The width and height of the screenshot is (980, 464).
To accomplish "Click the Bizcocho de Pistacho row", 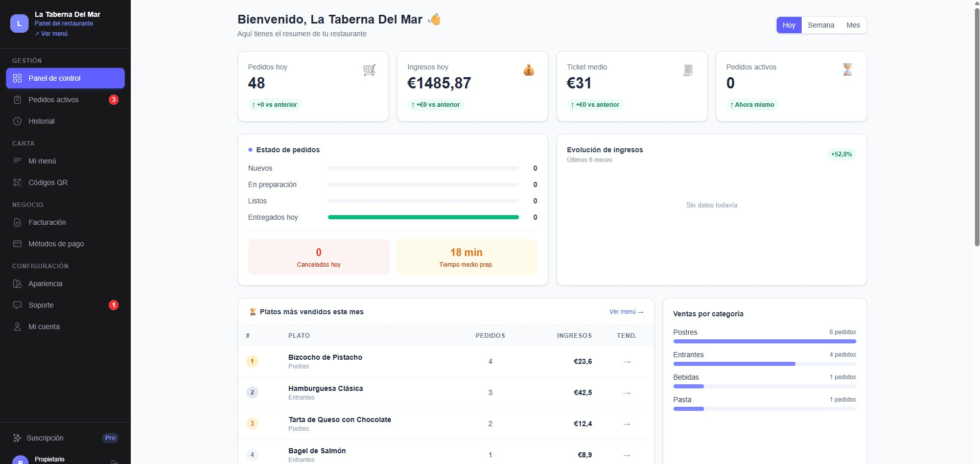I will click(x=446, y=361).
